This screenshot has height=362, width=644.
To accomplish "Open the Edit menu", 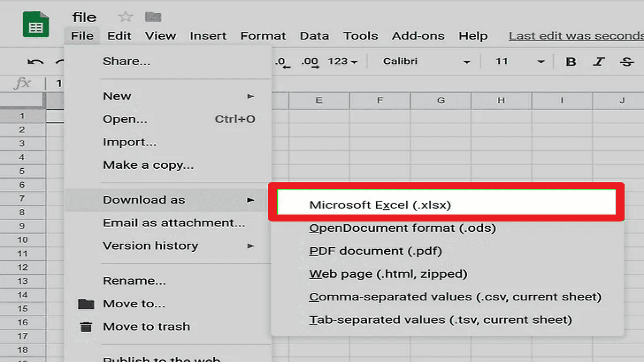I will (120, 36).
